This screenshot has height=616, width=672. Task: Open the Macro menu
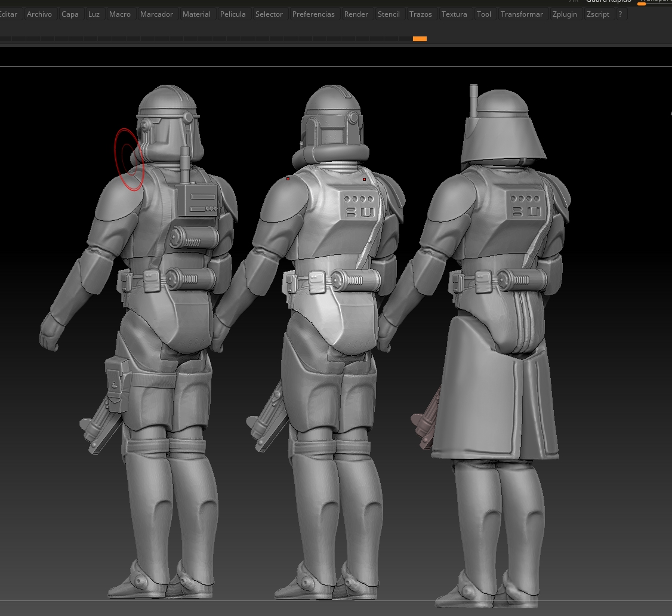click(x=120, y=14)
